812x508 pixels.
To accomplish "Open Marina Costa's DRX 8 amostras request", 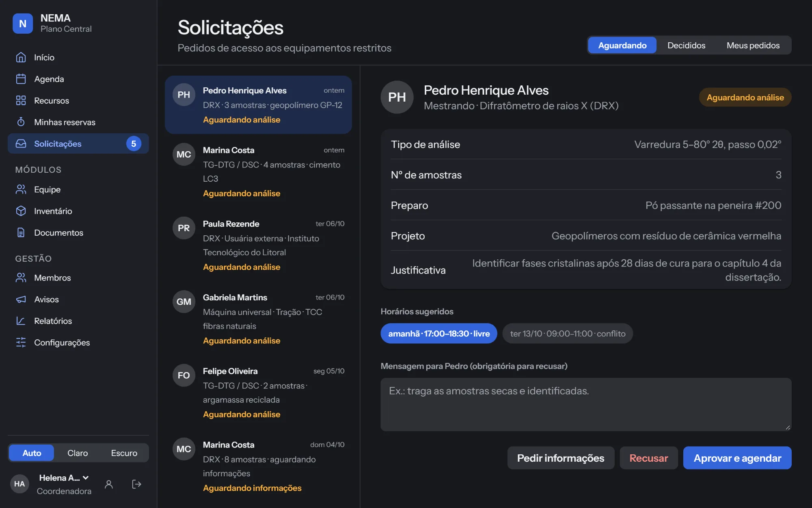I will tap(258, 466).
